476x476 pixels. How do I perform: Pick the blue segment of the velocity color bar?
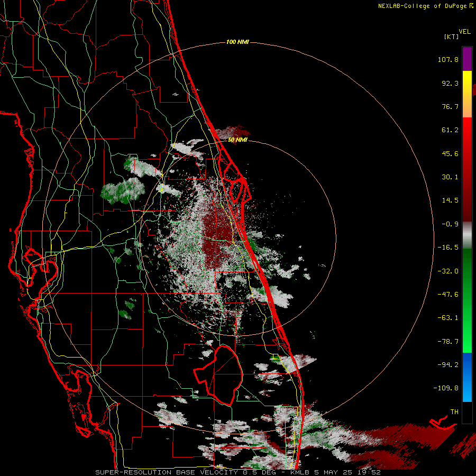click(x=467, y=377)
